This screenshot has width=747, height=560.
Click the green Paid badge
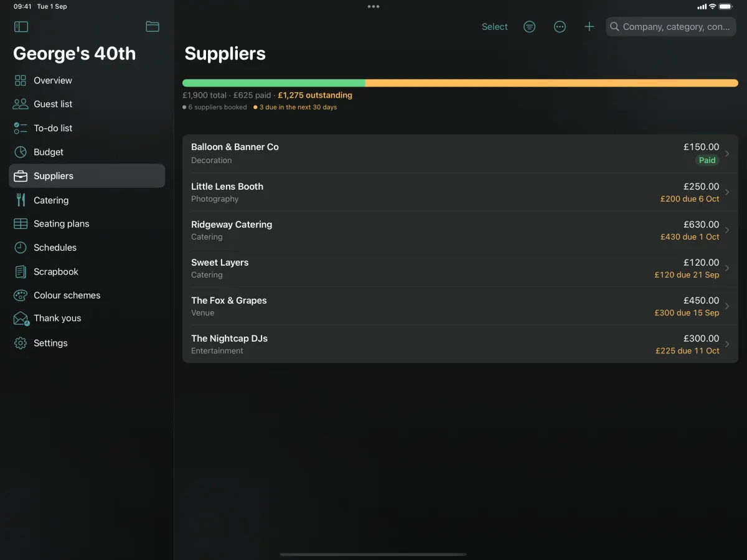[x=707, y=160]
